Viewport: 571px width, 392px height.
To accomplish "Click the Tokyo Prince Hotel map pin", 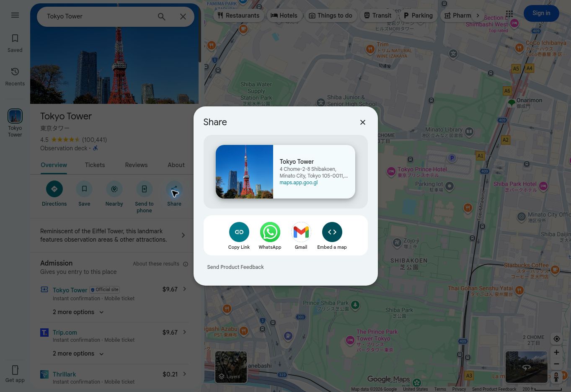I will click(391, 171).
